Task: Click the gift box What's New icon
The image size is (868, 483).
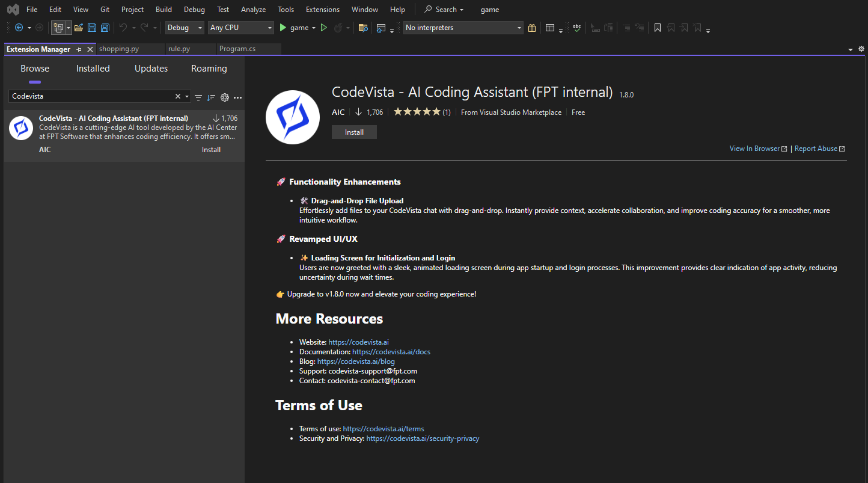Action: (532, 28)
